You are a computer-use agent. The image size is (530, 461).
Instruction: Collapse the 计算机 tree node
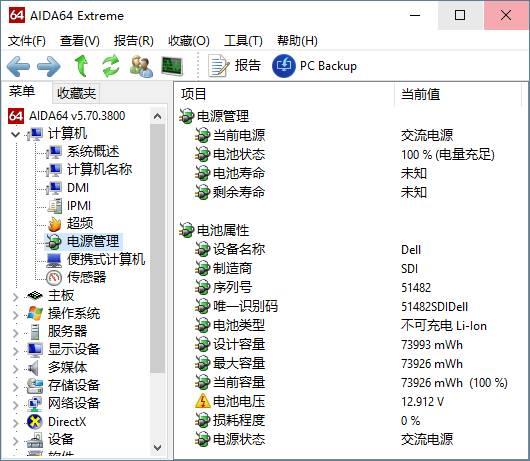tap(15, 134)
